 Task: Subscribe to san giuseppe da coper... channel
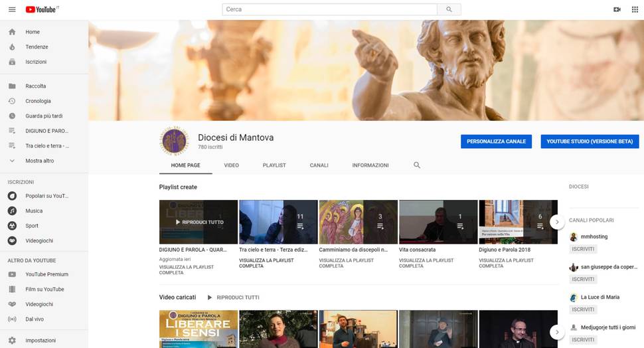click(x=583, y=280)
